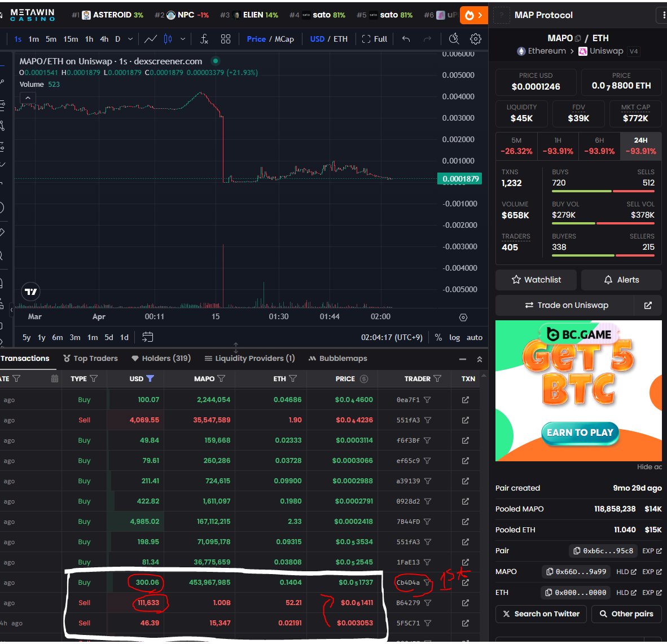This screenshot has width=667, height=644.
Task: Click the undo arrow in chart toolbar
Action: [406, 39]
